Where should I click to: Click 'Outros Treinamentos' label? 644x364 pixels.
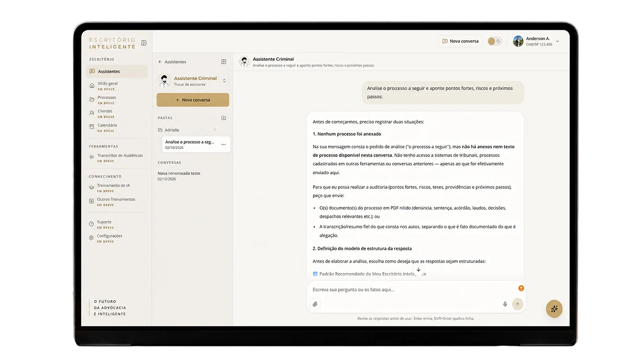click(116, 199)
